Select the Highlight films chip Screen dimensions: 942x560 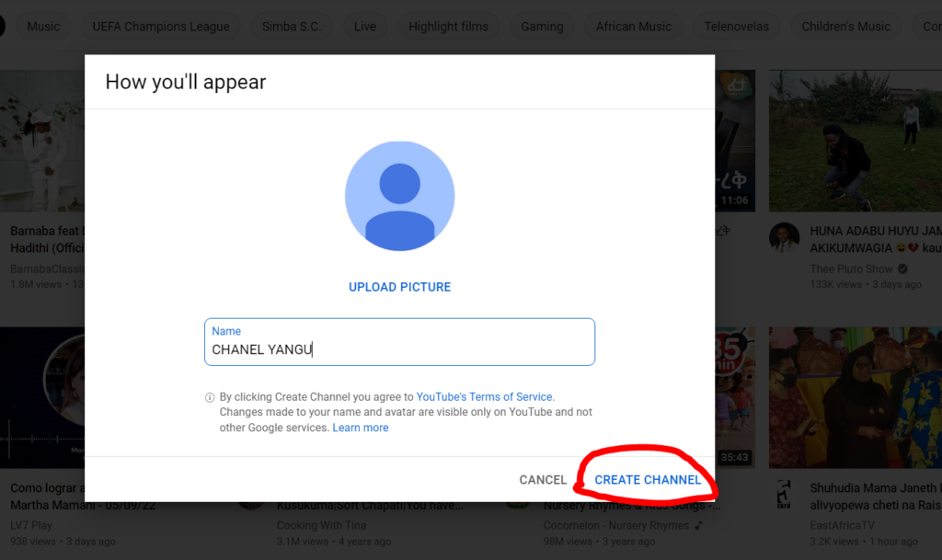448,27
